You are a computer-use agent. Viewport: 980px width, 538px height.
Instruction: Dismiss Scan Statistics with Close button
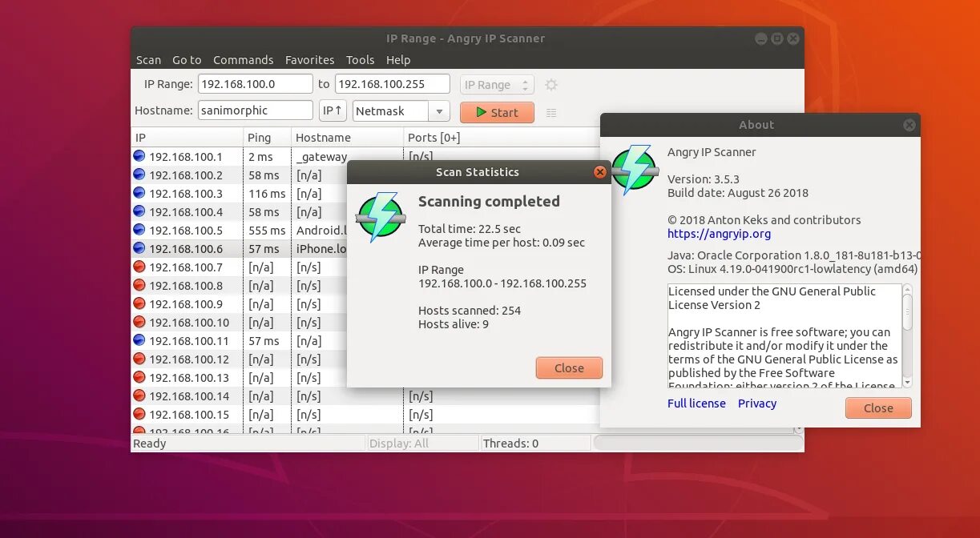[x=569, y=368]
